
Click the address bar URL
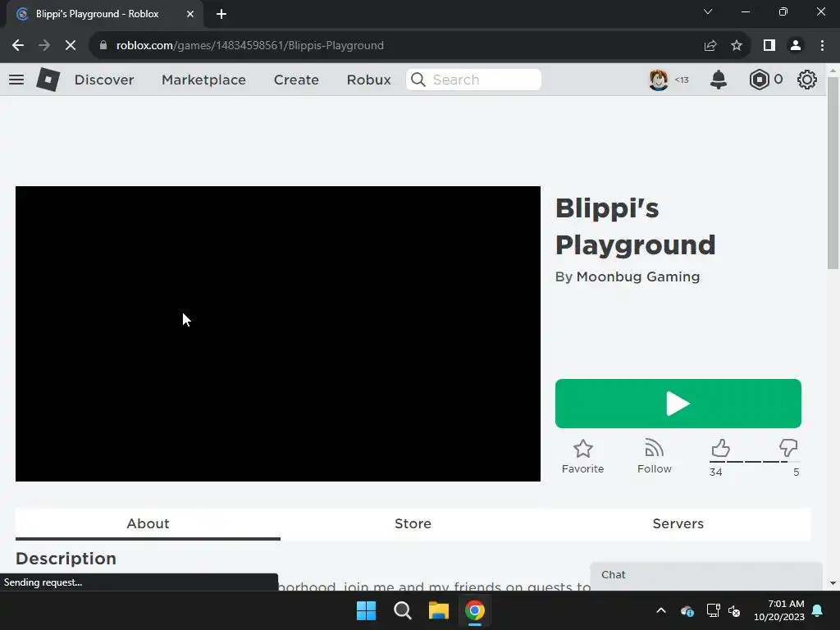249,46
